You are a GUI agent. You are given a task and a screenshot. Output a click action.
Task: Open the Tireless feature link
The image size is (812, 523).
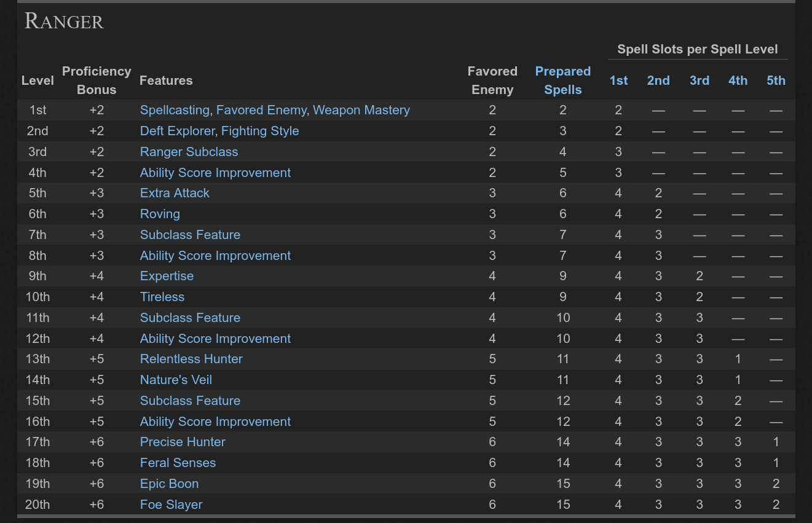pos(162,297)
